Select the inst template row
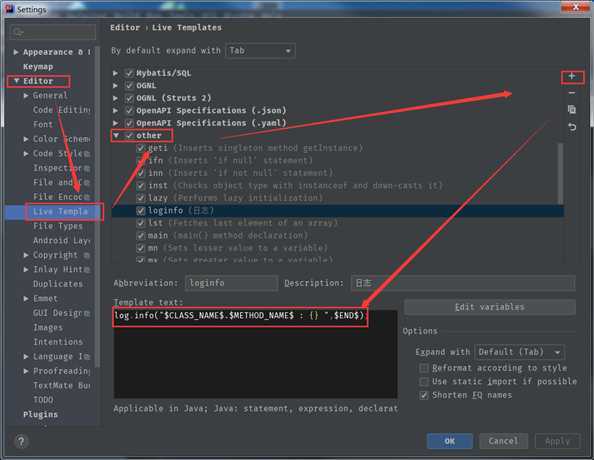The width and height of the screenshot is (594, 460). [337, 186]
